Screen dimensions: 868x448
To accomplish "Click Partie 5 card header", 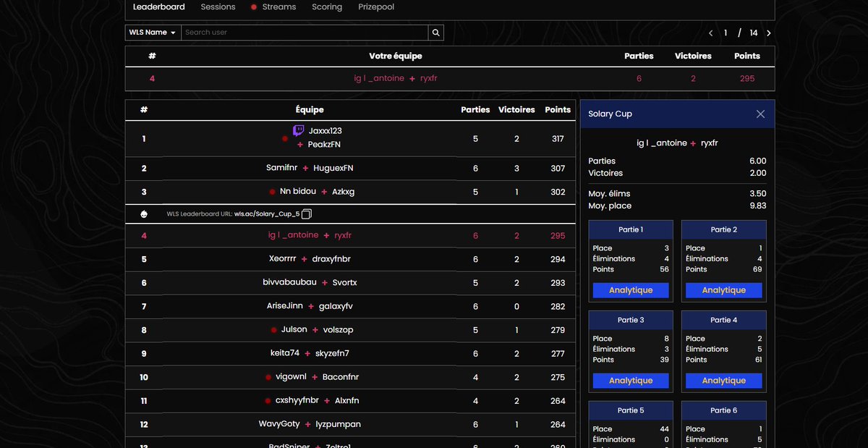I will pos(631,410).
